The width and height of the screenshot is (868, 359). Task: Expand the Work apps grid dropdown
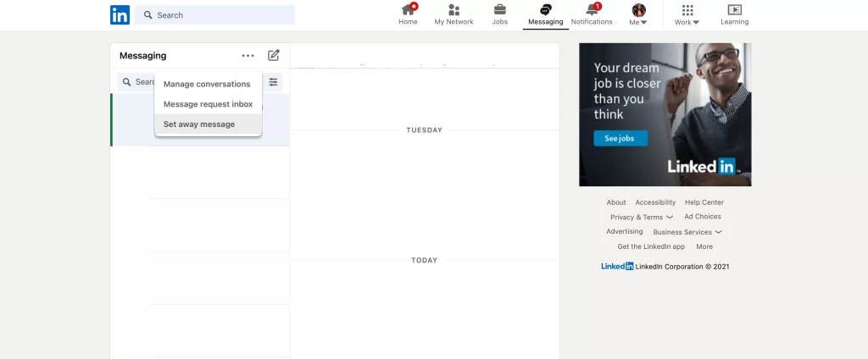point(687,15)
